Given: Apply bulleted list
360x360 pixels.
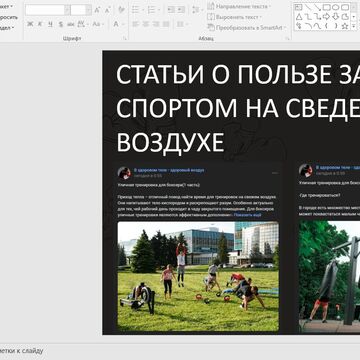Looking at the screenshot, I should coord(137,9).
